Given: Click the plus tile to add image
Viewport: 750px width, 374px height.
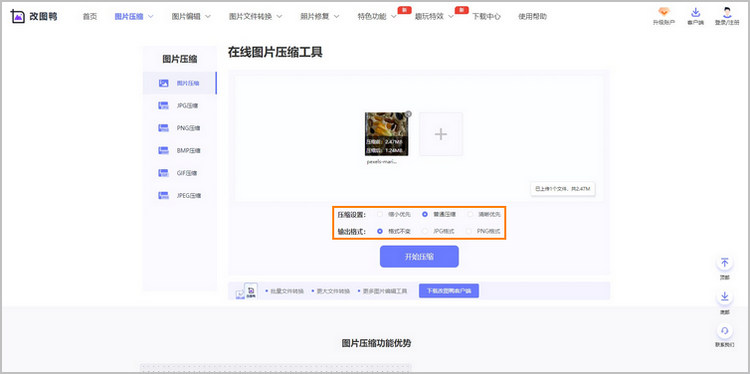Looking at the screenshot, I should [x=441, y=134].
